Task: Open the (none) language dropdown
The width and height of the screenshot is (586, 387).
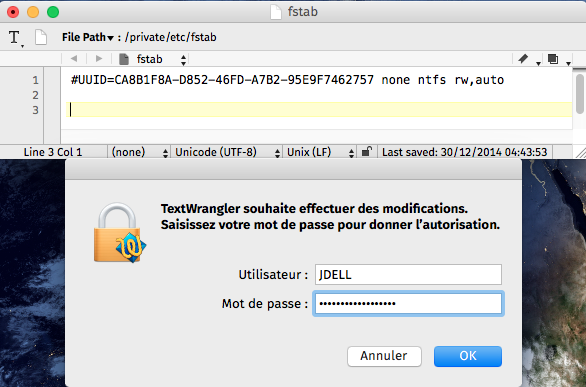Action: [x=139, y=152]
